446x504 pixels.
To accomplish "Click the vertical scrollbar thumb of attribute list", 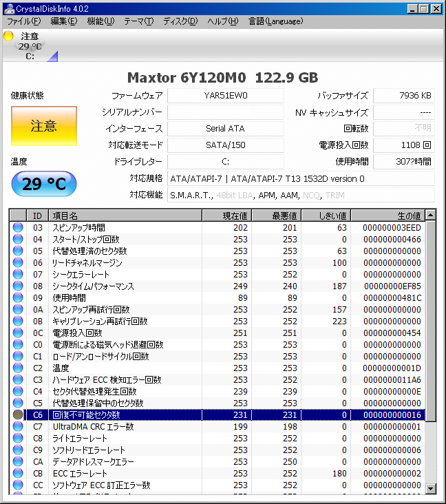I will (431, 321).
